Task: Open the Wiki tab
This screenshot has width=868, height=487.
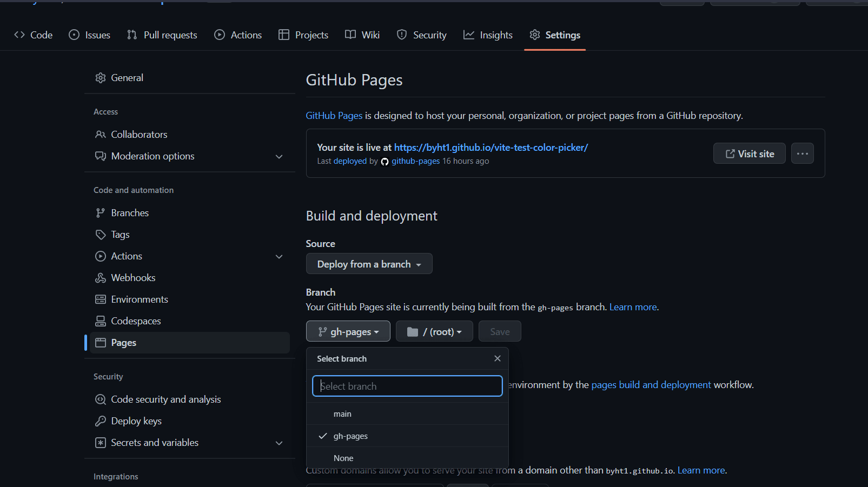Action: (362, 35)
